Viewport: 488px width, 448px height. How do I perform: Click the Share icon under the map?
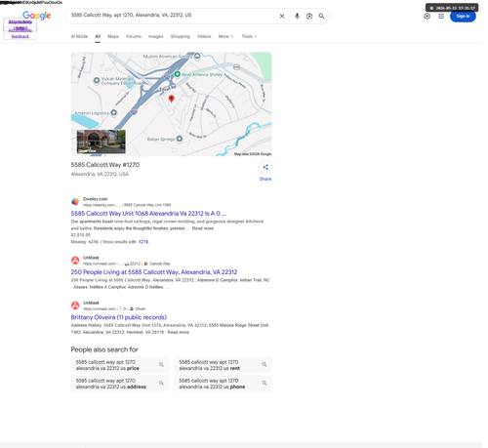265,167
